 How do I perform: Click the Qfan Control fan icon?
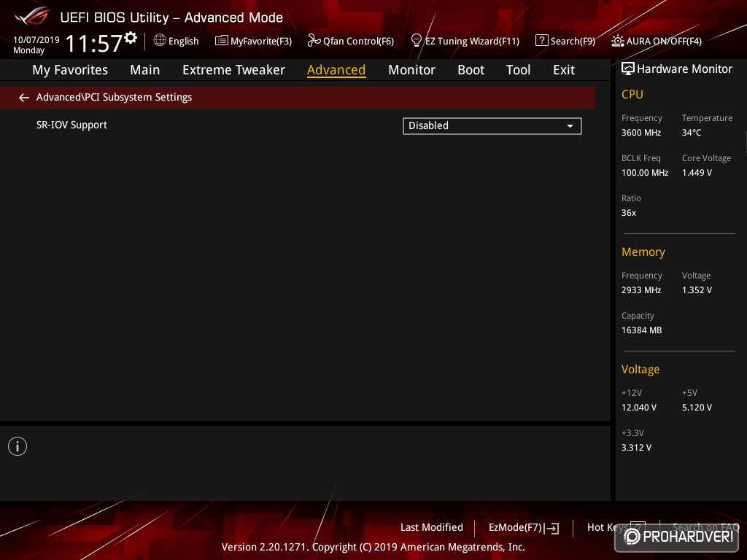point(314,41)
